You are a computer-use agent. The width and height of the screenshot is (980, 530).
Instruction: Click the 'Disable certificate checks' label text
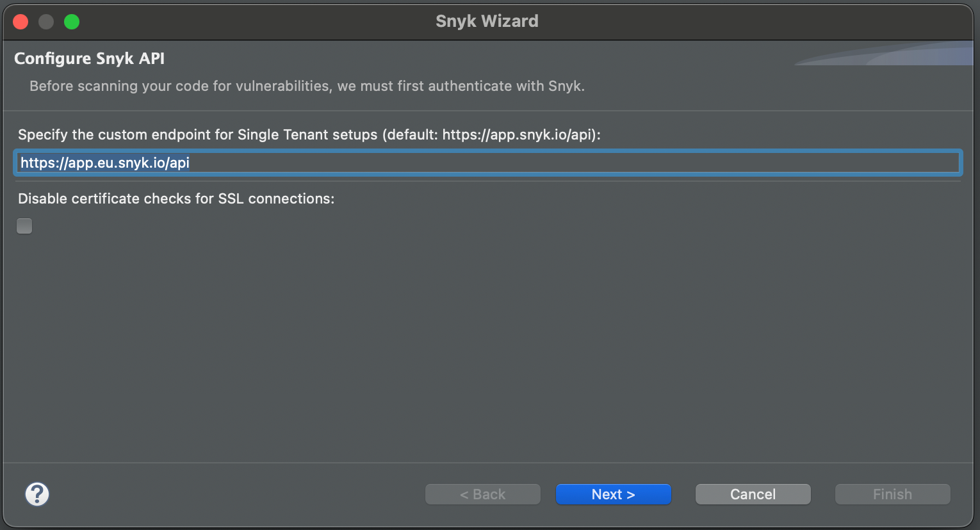(x=176, y=198)
